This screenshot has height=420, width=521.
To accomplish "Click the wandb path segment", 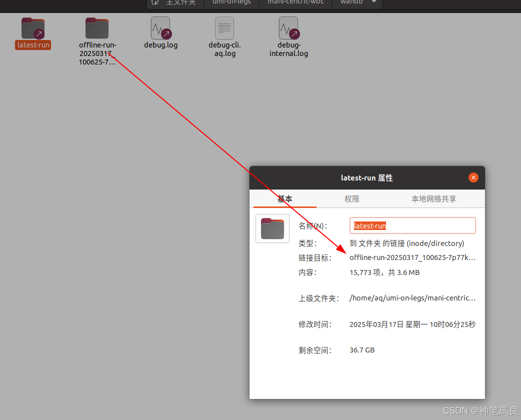I will tap(353, 2).
